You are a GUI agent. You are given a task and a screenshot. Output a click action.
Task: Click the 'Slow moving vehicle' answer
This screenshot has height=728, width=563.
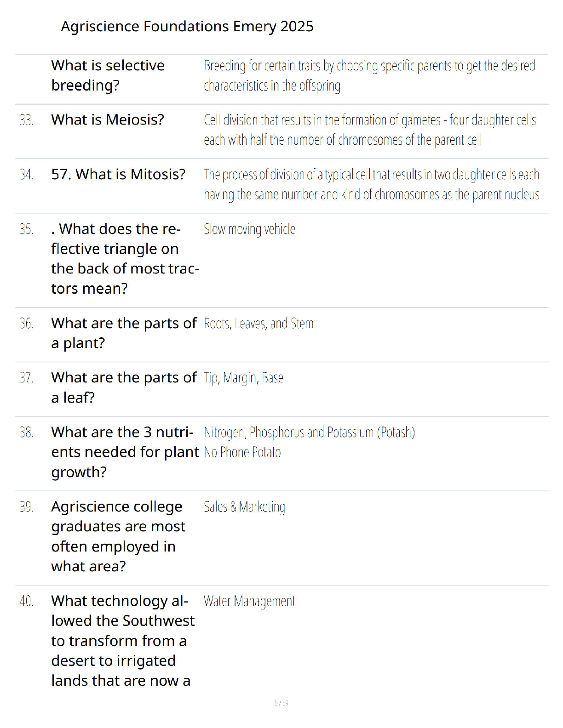tap(249, 229)
